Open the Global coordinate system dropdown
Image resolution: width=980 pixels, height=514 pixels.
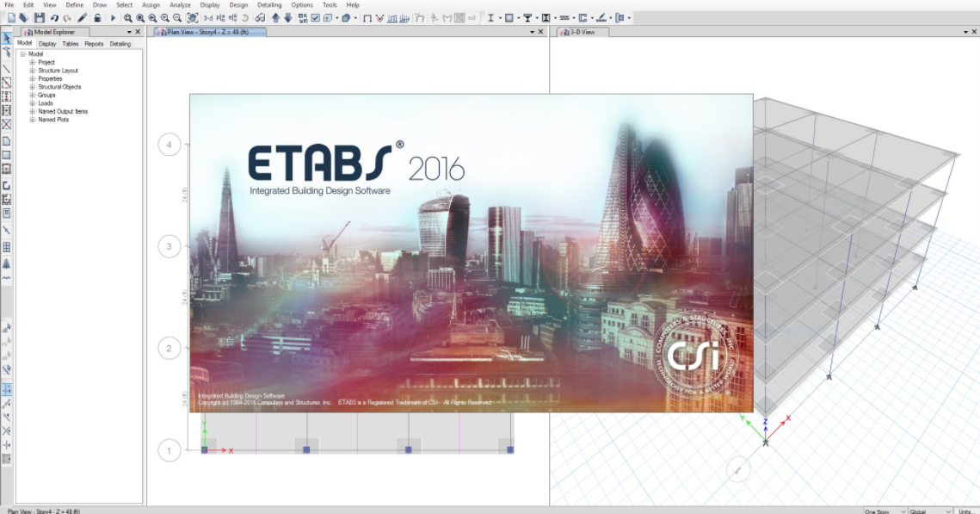coord(931,511)
